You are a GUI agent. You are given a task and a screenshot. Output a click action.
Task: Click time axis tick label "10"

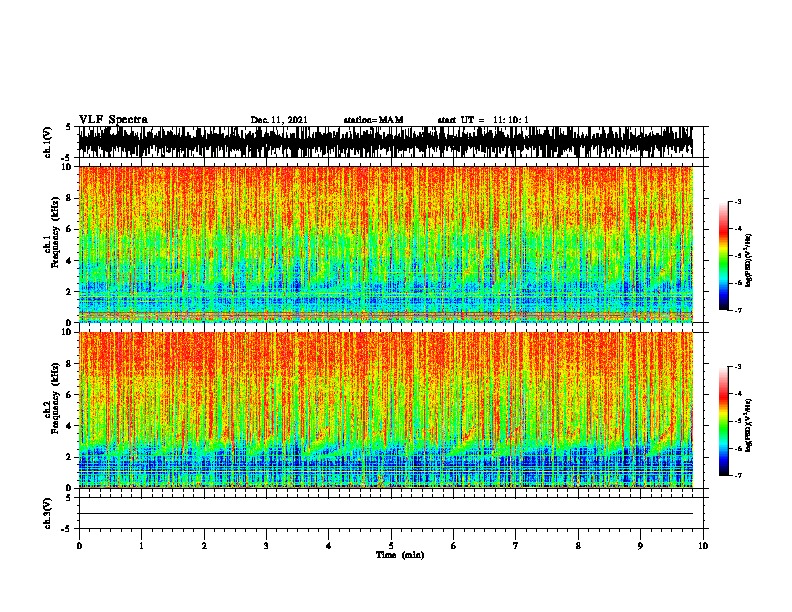(703, 546)
